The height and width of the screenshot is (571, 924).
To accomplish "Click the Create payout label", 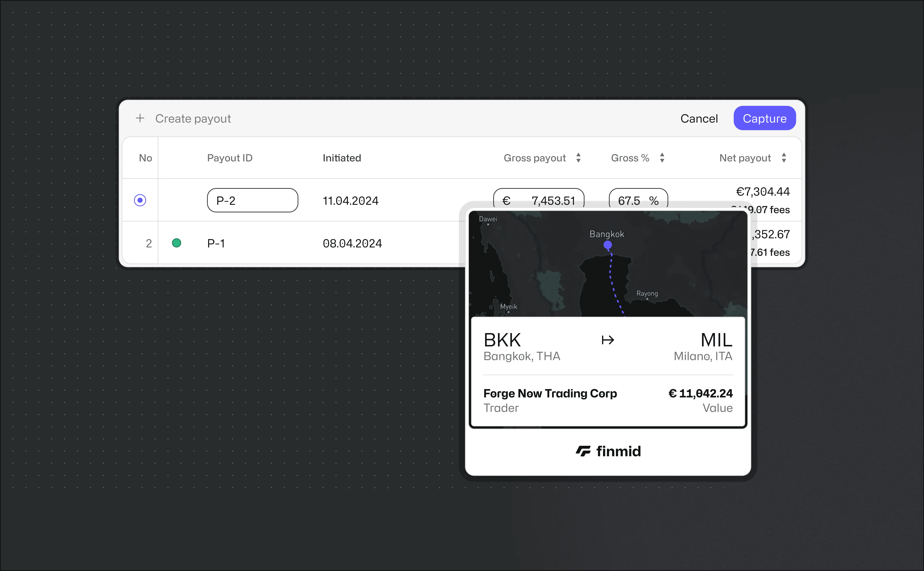I will click(x=193, y=119).
